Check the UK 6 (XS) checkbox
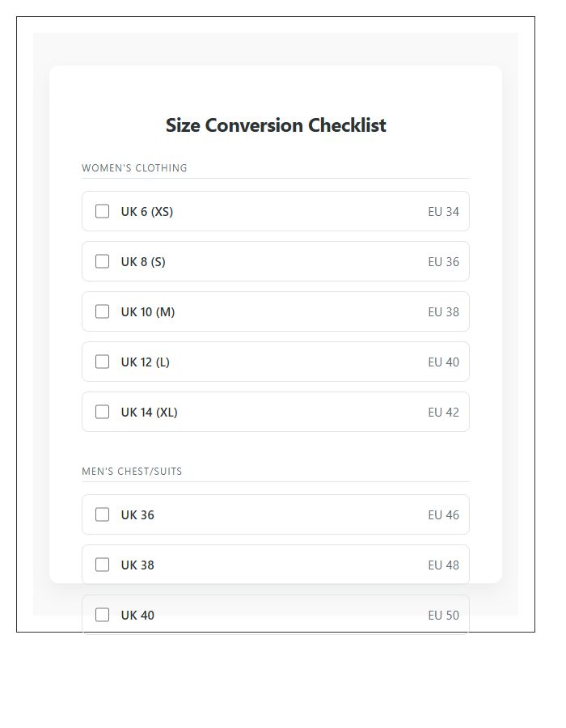Viewport: 566px width, 728px height. pyautogui.click(x=102, y=211)
